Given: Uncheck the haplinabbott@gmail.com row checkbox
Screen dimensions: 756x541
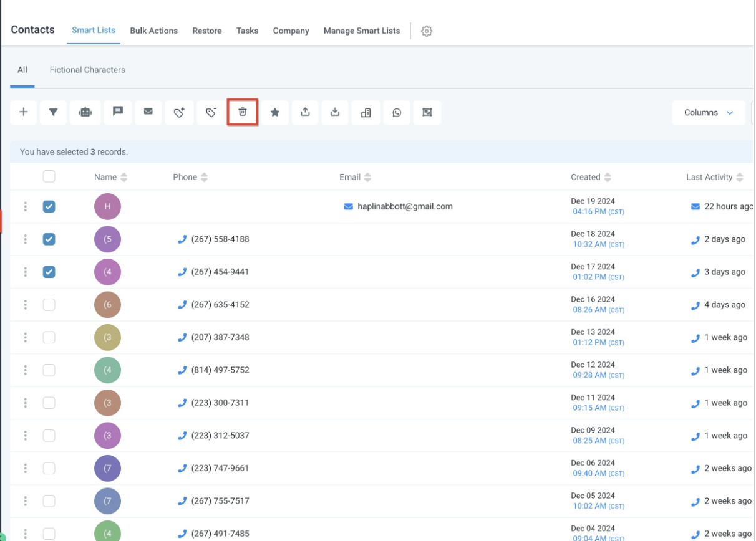Looking at the screenshot, I should pyautogui.click(x=49, y=206).
